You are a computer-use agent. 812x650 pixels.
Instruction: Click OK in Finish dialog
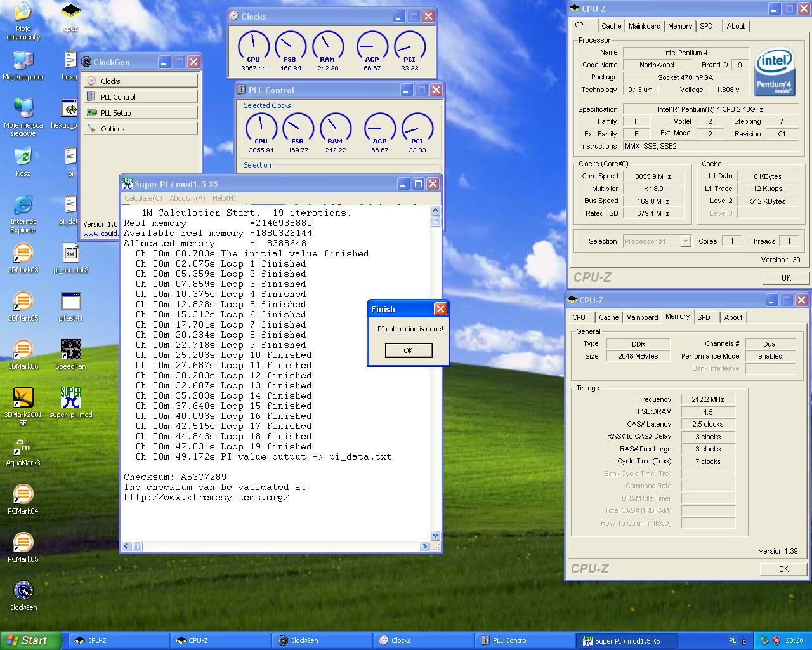[409, 350]
